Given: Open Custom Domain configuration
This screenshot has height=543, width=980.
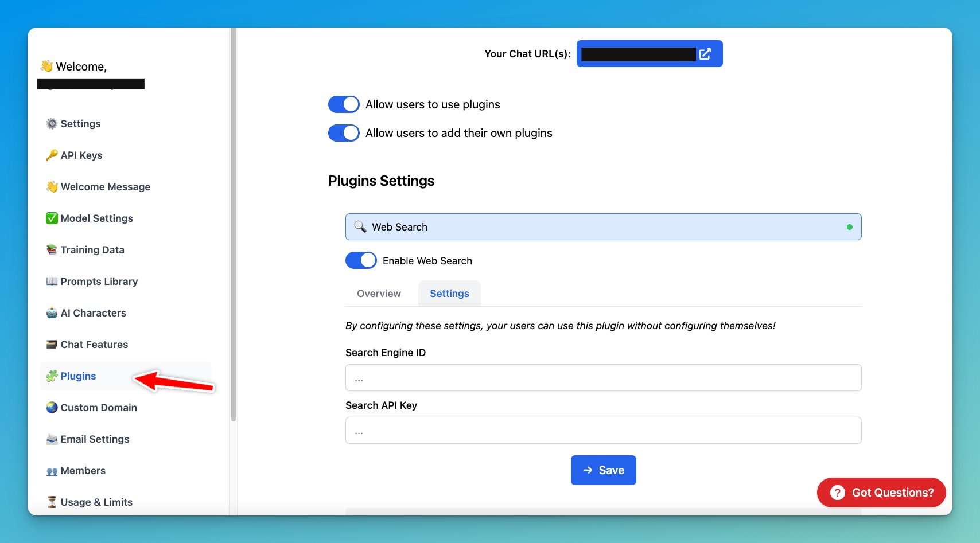Looking at the screenshot, I should click(98, 407).
